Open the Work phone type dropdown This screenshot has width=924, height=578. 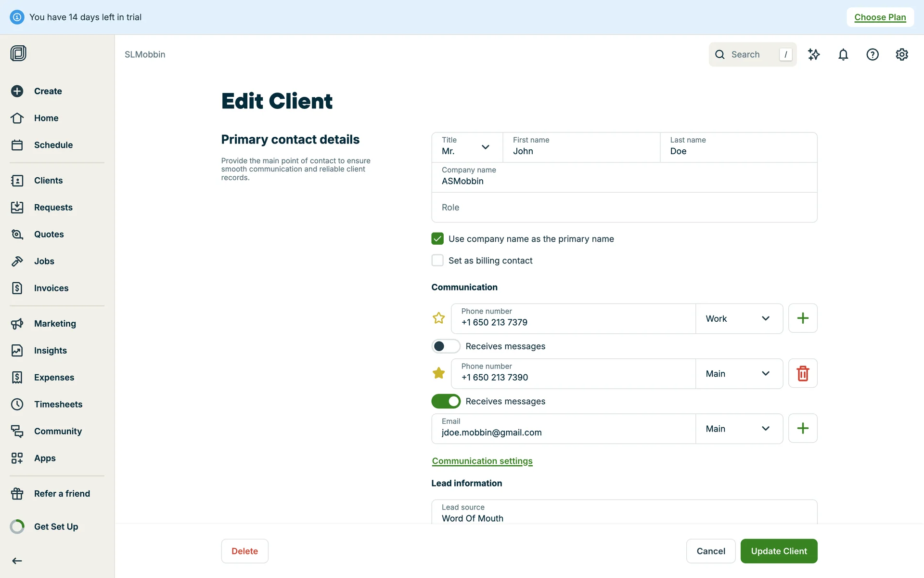pyautogui.click(x=739, y=318)
